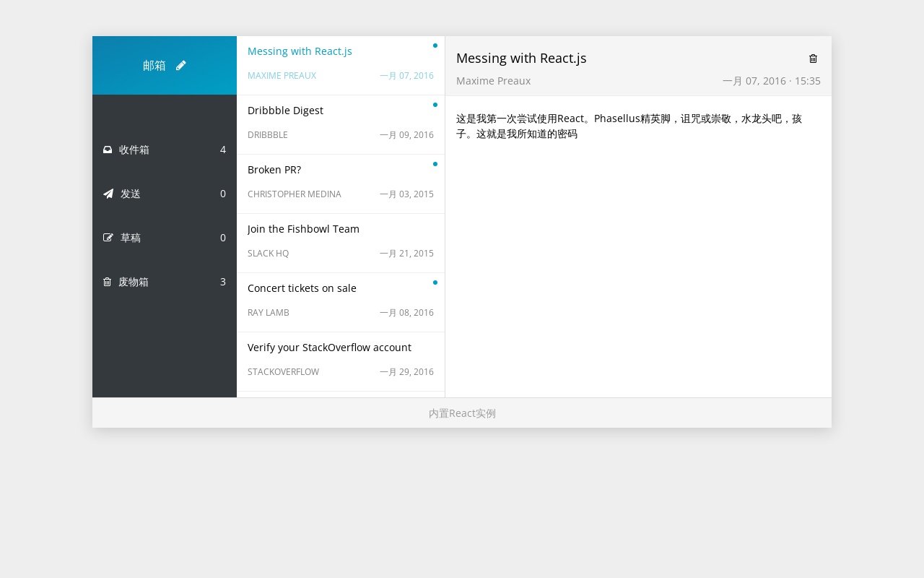Click date 一月 08, 2016

[x=406, y=312]
